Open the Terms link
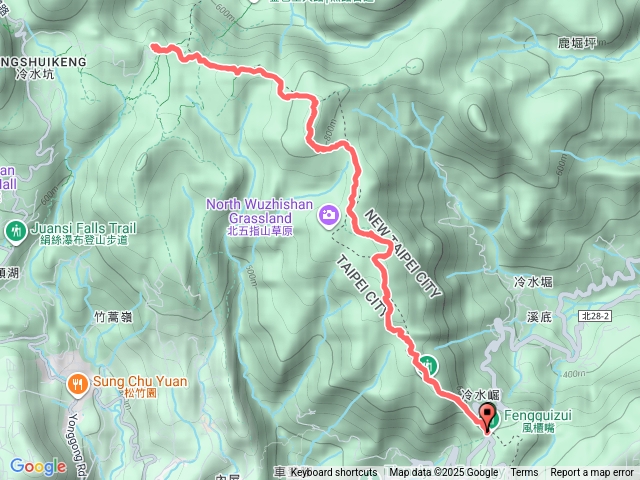This screenshot has width=640, height=480. point(524,472)
